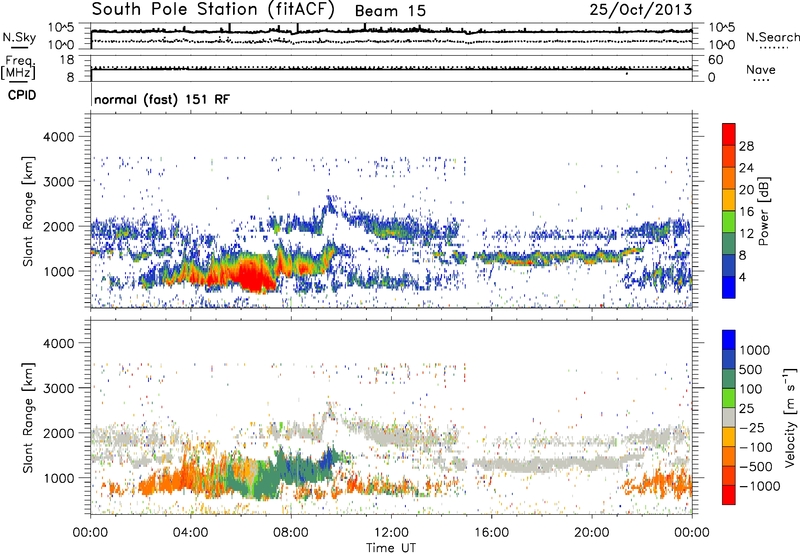This screenshot has height=554, width=800.
Task: Select '18' tick on frequency axis
Action: (x=67, y=60)
